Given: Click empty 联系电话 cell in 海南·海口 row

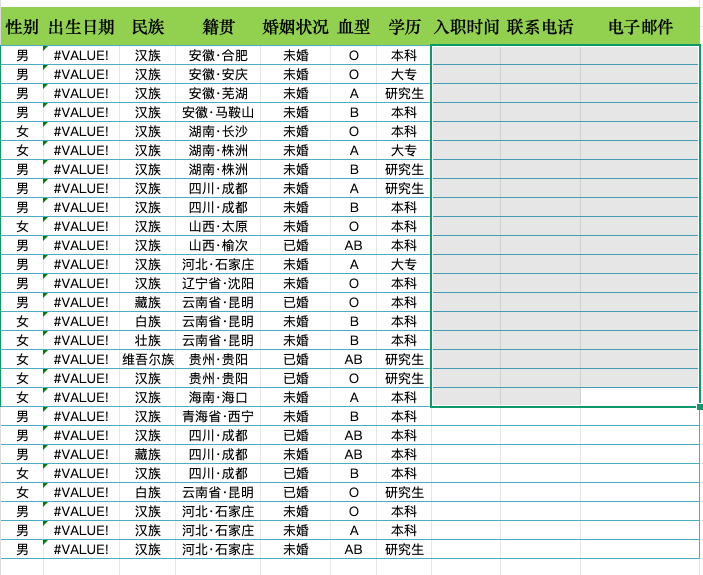Looking at the screenshot, I should (540, 397).
